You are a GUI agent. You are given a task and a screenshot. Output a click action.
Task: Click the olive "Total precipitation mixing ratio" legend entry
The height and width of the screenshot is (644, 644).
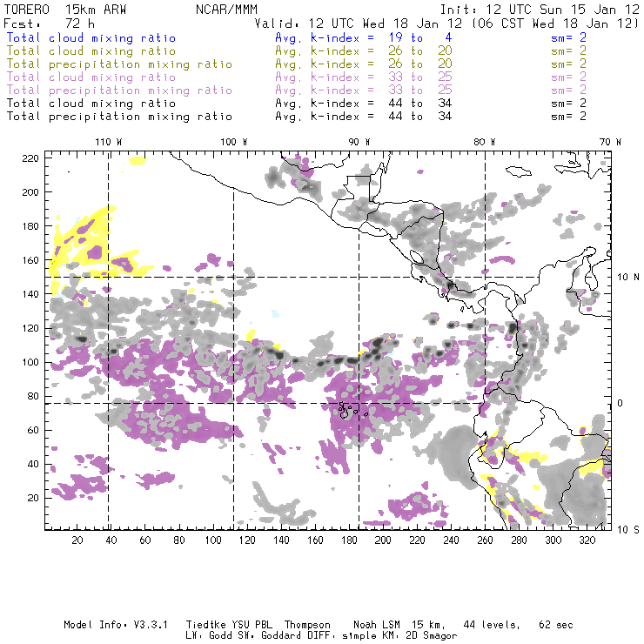point(119,64)
